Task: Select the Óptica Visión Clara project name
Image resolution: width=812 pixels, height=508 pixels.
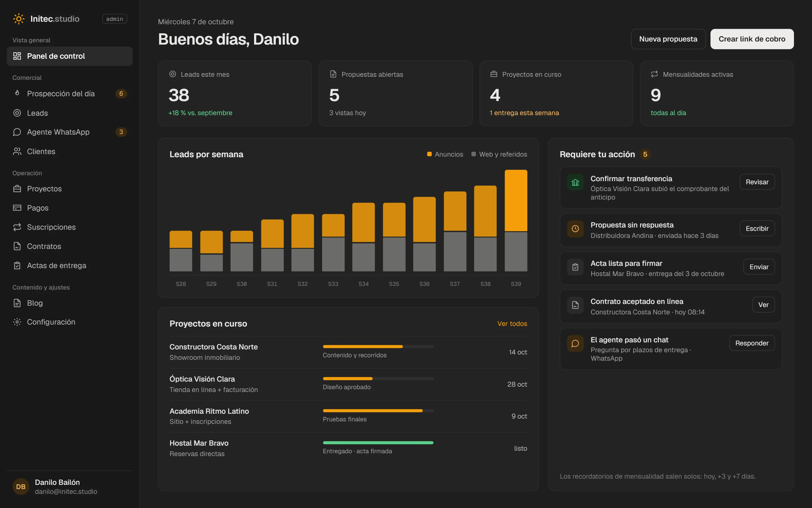Action: (202, 379)
